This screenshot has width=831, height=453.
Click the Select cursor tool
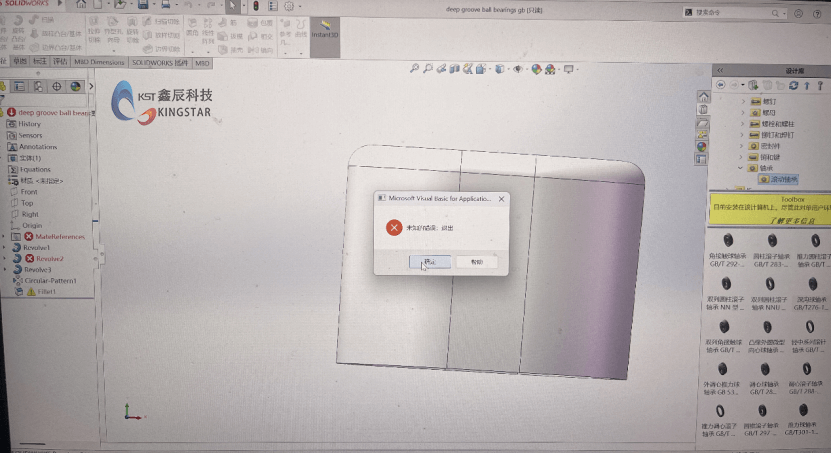(x=232, y=6)
